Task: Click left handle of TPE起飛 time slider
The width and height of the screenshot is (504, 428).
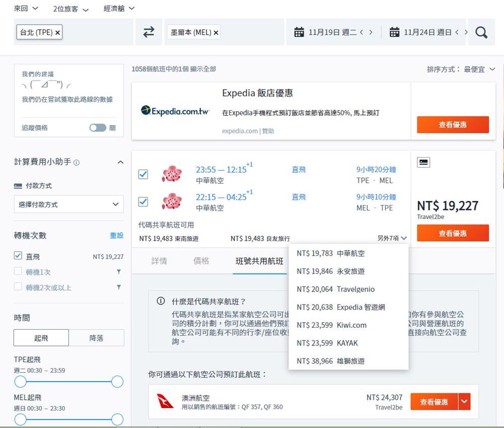Action: tap(20, 382)
